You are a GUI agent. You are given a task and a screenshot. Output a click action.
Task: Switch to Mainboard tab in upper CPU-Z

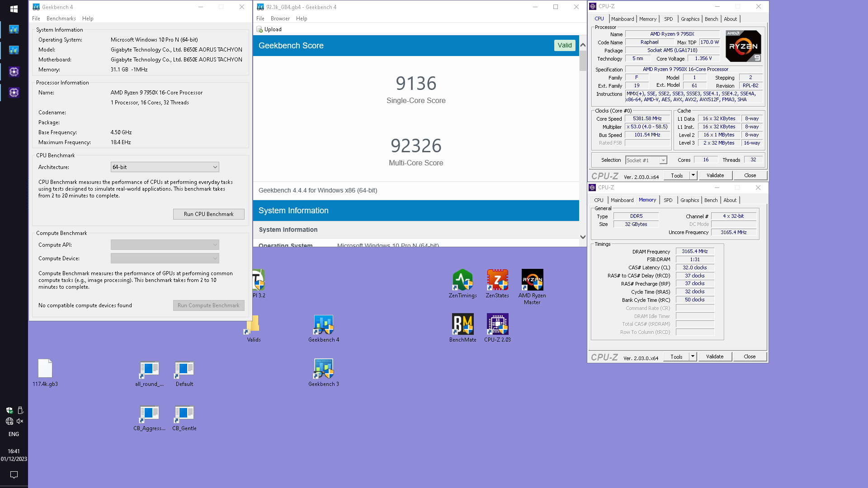623,19
